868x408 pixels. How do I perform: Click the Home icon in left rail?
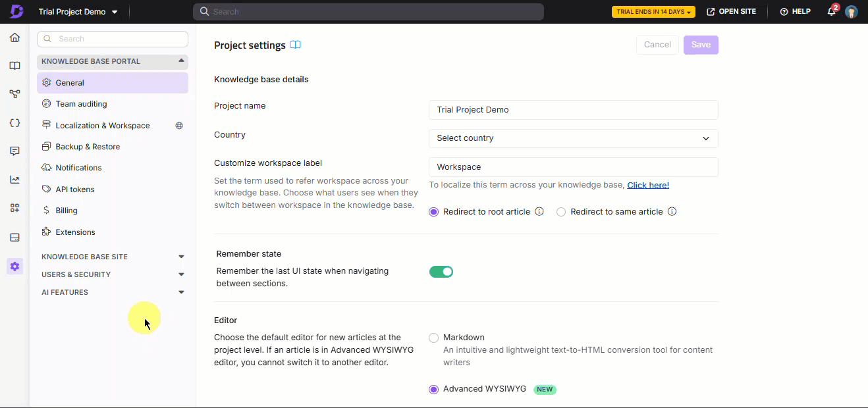(14, 38)
